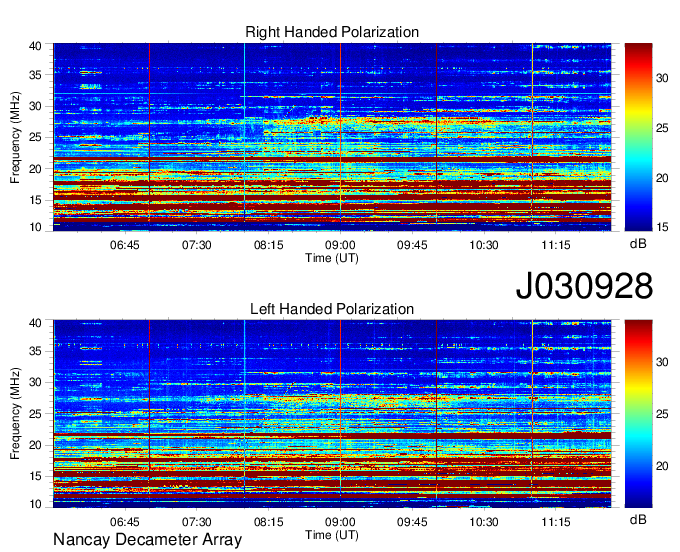Screen dimensions: 680x552
Task: Click the 10 MHz tick of Left Handed plot
Action: (35, 504)
